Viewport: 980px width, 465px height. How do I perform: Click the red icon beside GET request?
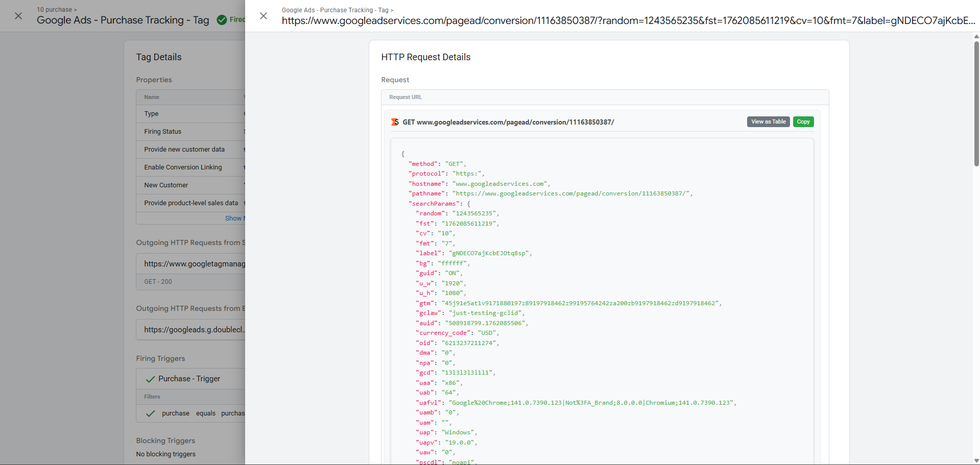point(395,122)
